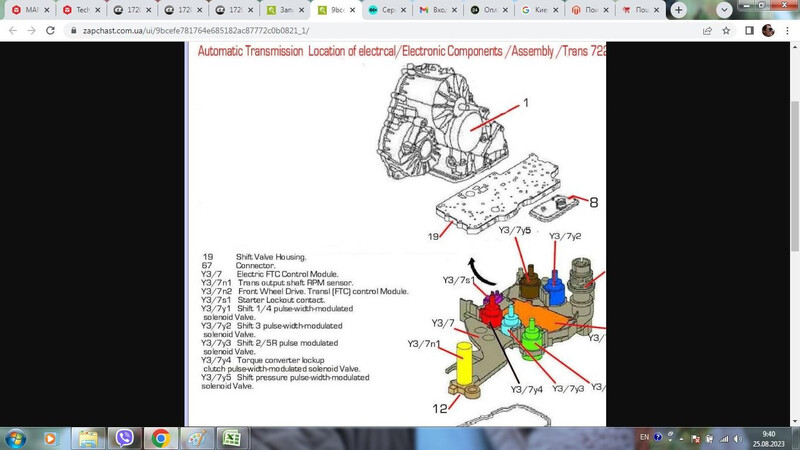Open the Chrome profile avatar

click(x=768, y=31)
